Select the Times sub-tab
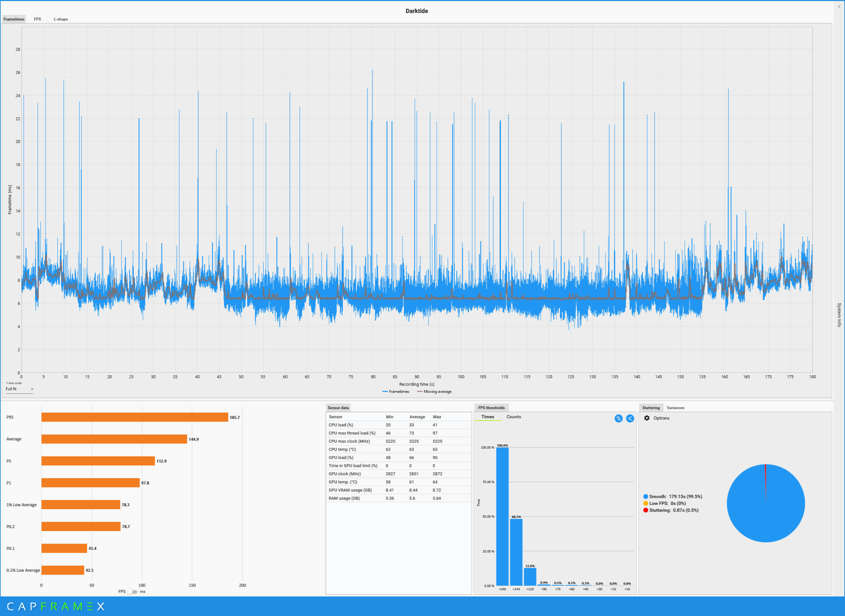 coord(488,417)
